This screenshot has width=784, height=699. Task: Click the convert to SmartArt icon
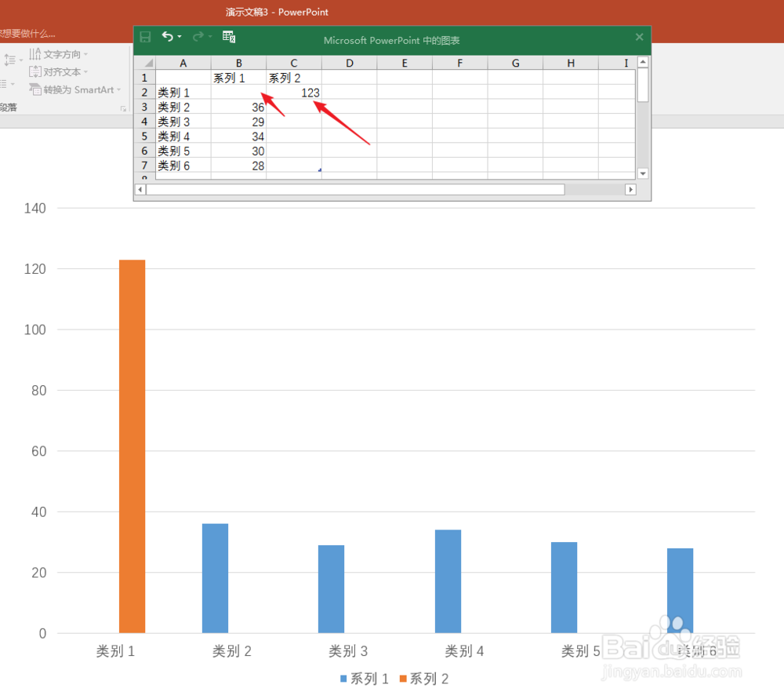[x=34, y=89]
